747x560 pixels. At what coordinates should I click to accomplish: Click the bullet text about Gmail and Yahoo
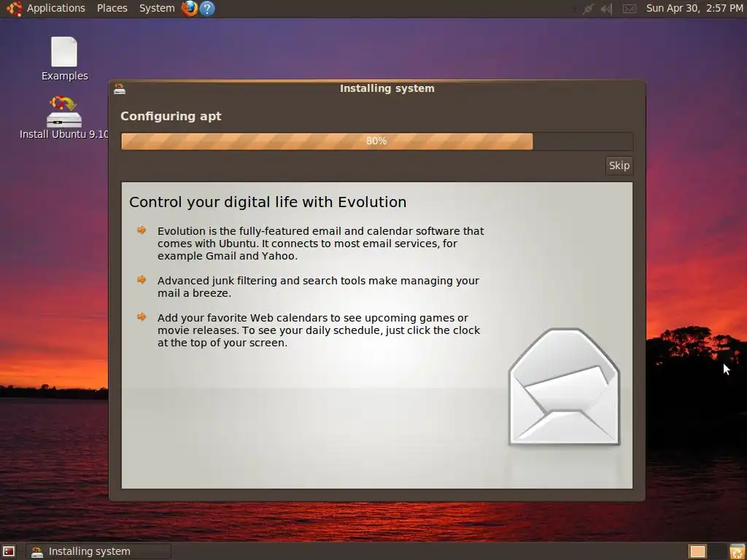tap(321, 244)
